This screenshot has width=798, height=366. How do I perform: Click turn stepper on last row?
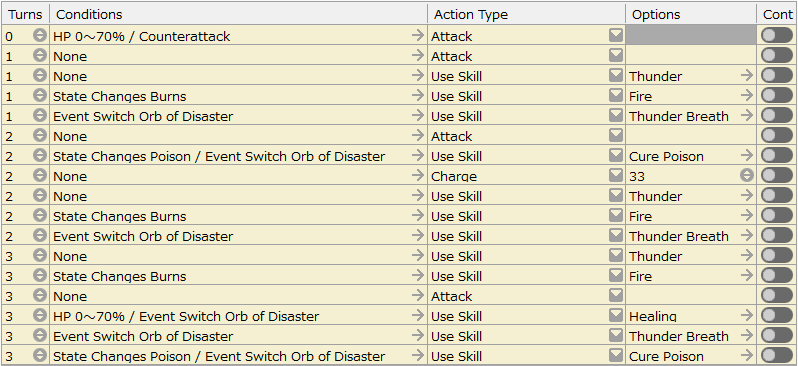(40, 355)
